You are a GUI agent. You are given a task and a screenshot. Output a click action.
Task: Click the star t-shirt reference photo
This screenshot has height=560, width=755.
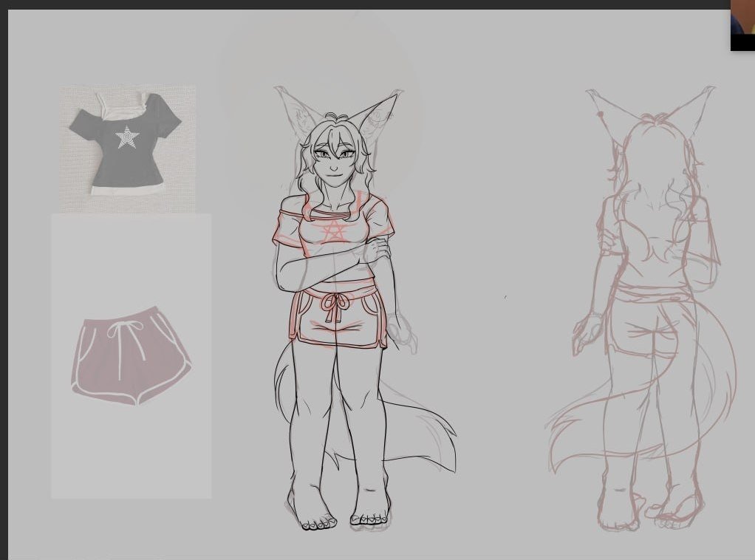tap(128, 148)
